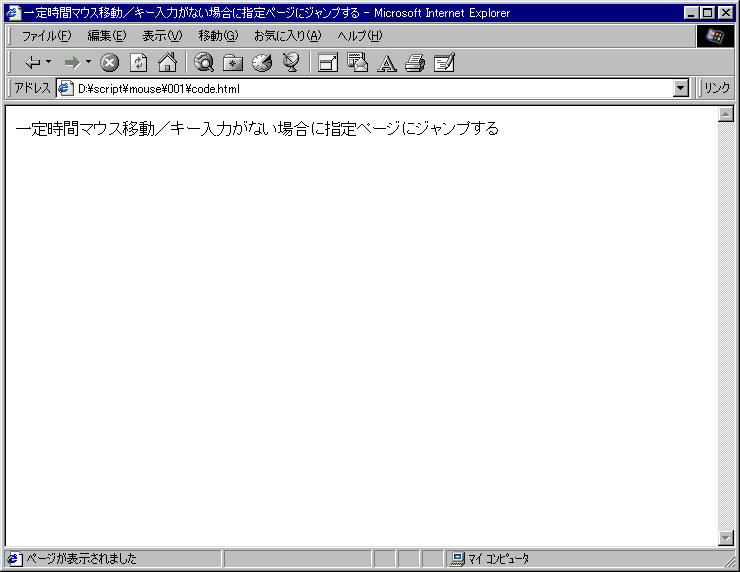Click the Back arrow toolbar icon
The image size is (740, 572).
(x=33, y=62)
